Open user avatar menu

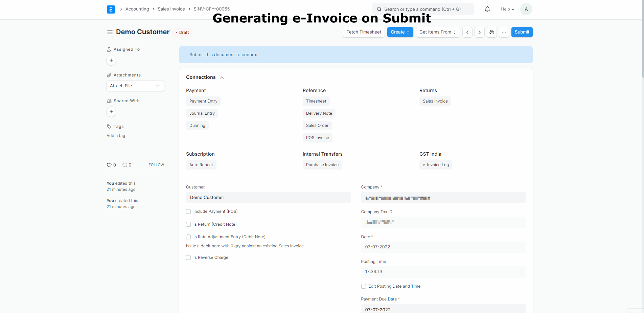click(x=526, y=9)
